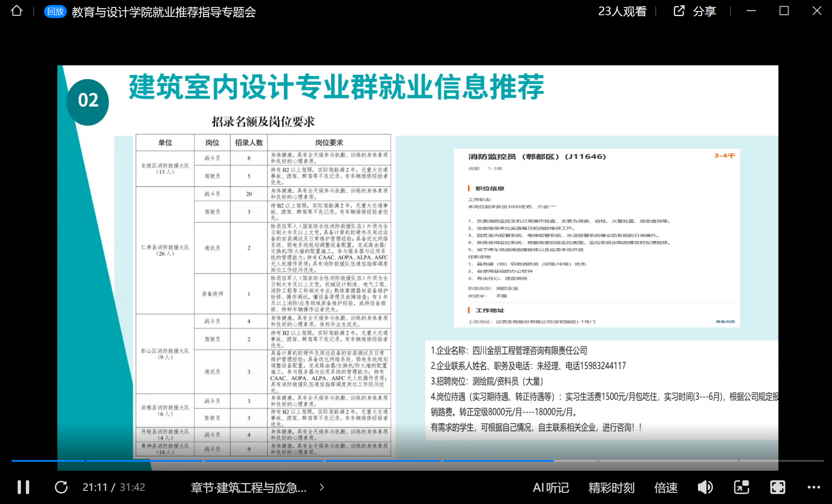Toggle the volume speaker icon
The height and width of the screenshot is (504, 832).
[x=705, y=487]
